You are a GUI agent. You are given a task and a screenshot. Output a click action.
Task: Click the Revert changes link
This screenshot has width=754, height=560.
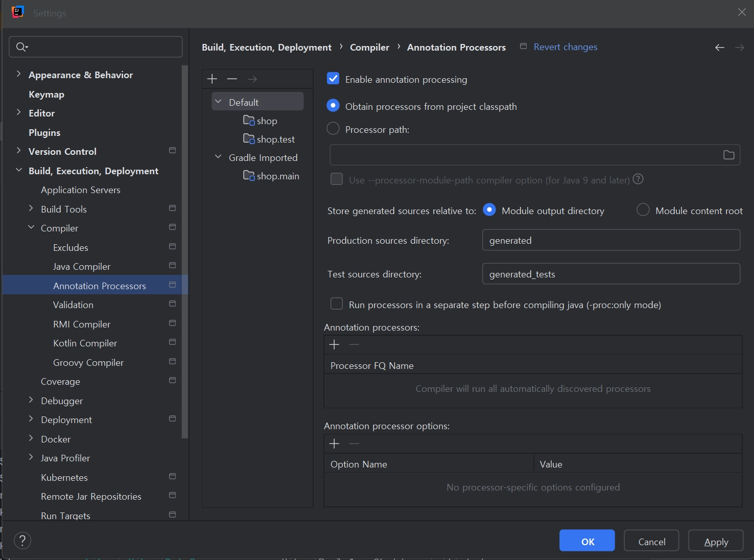[x=565, y=47]
